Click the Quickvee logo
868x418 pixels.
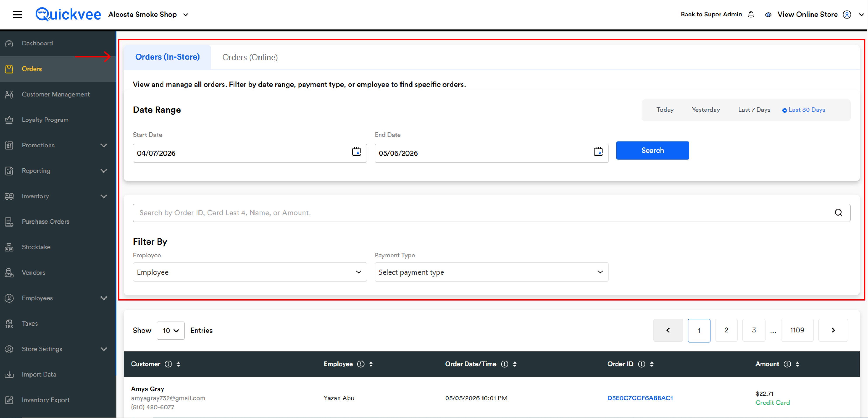click(68, 14)
